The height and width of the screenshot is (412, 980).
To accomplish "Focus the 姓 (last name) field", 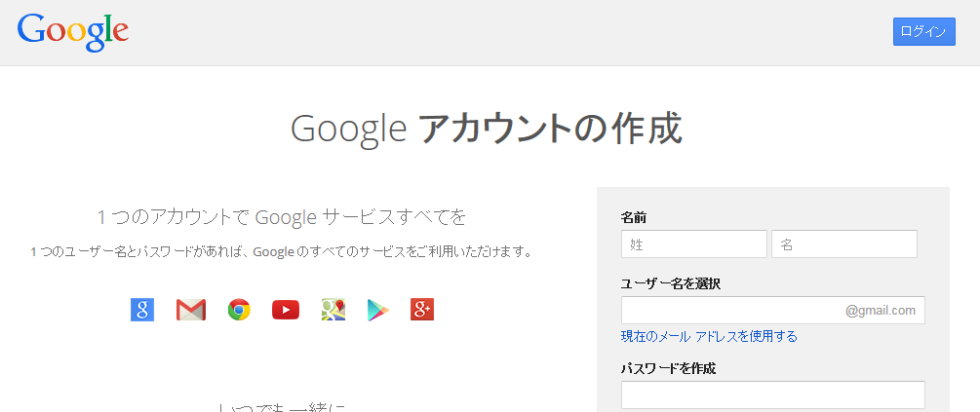I will point(694,243).
